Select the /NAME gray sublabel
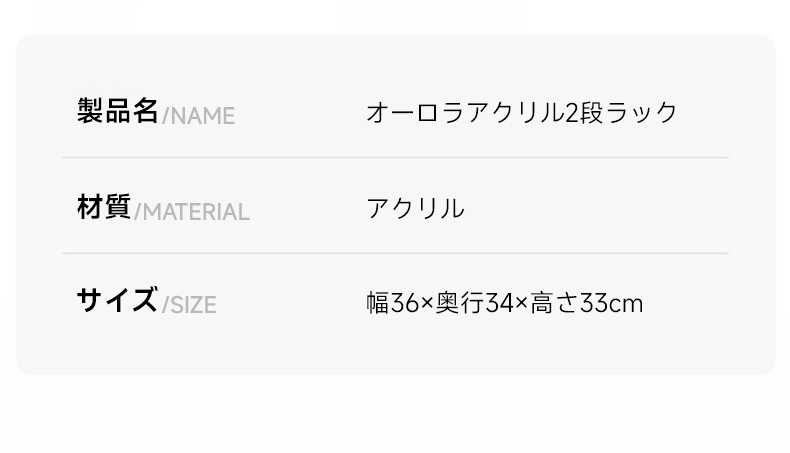This screenshot has width=790, height=453. [199, 116]
